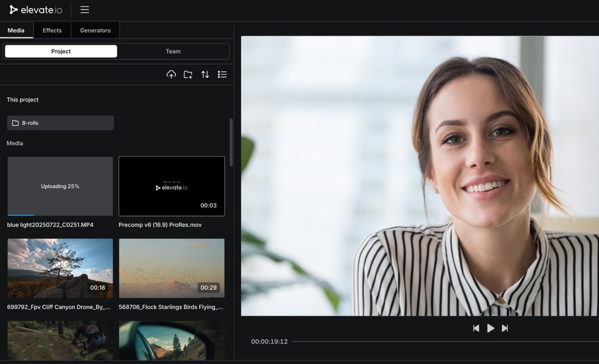The image size is (599, 364).
Task: Expand the B-rolls folder
Action: [60, 122]
